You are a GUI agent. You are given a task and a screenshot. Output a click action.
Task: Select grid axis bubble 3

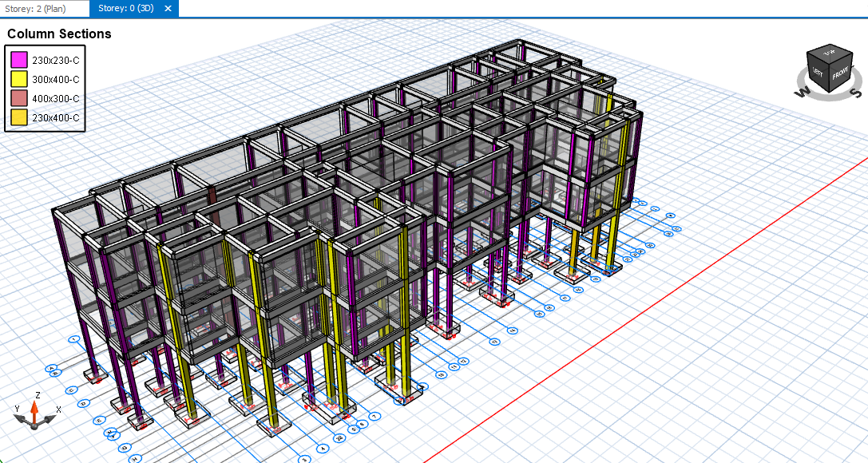tap(304, 459)
